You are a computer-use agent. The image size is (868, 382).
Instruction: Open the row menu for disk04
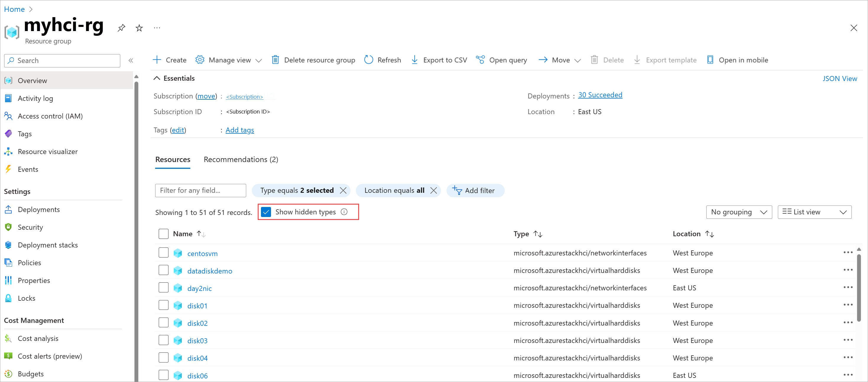tap(848, 358)
